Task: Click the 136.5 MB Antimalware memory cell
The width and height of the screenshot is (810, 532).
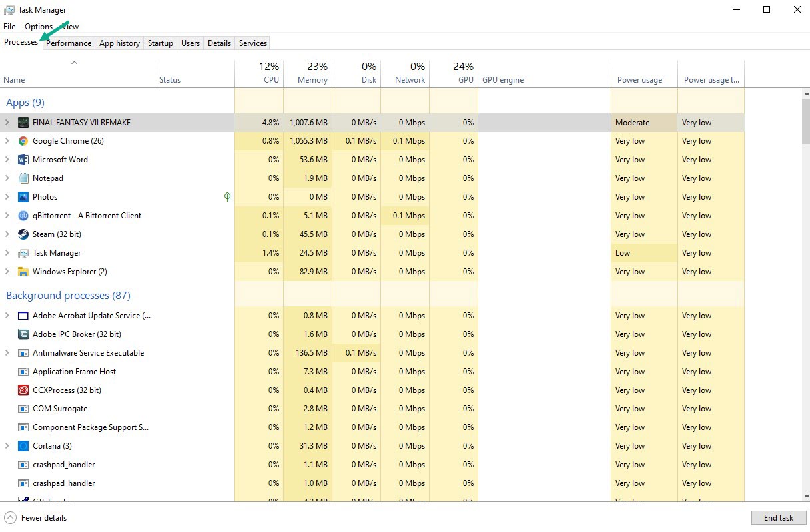Action: pyautogui.click(x=308, y=353)
